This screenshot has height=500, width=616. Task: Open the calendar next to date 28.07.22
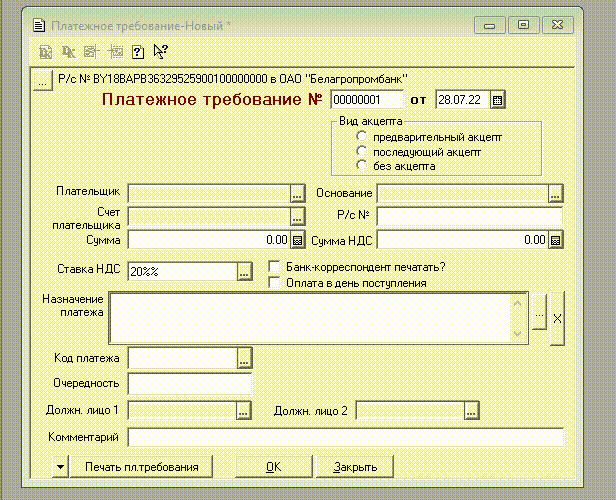tap(498, 99)
